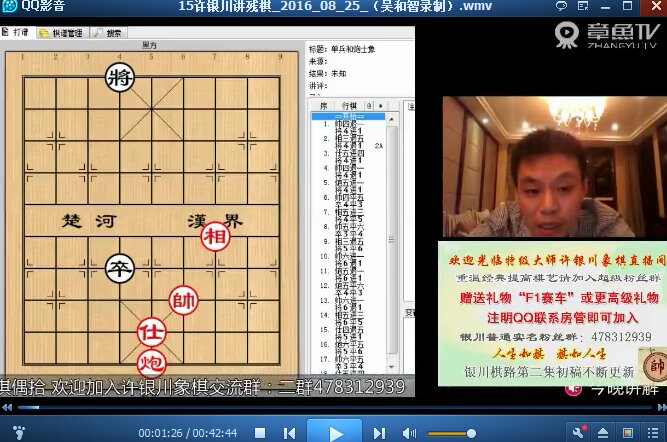Click the black 將 piece
Viewport: 667px width, 442px height.
click(120, 77)
